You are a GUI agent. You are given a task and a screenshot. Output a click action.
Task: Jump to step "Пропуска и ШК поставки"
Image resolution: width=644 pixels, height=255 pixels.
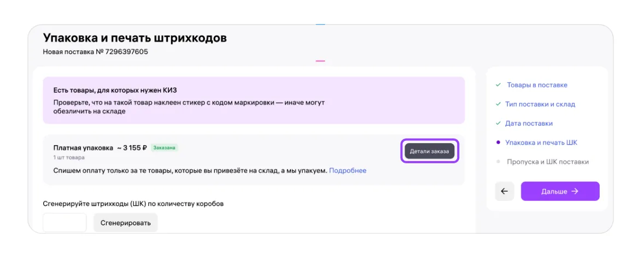547,162
